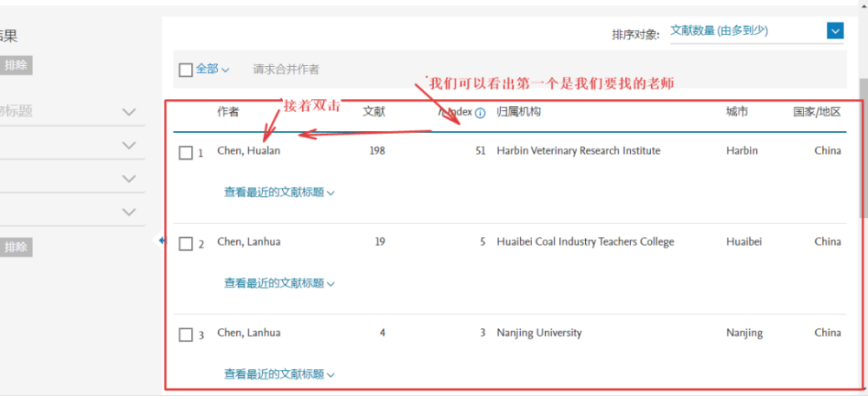
Task: Click the 归属机构 column header
Action: [519, 112]
